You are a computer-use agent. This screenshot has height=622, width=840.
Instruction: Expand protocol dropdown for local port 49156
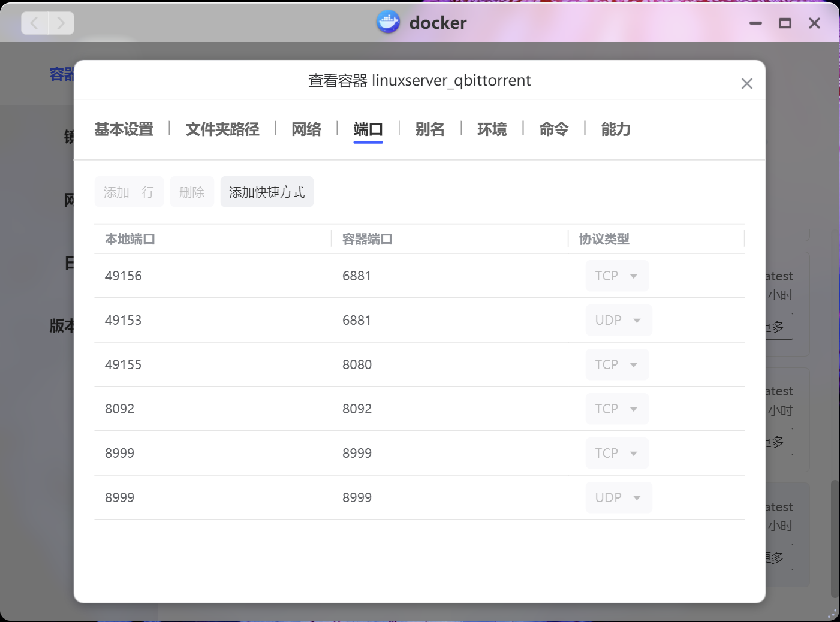coord(617,276)
